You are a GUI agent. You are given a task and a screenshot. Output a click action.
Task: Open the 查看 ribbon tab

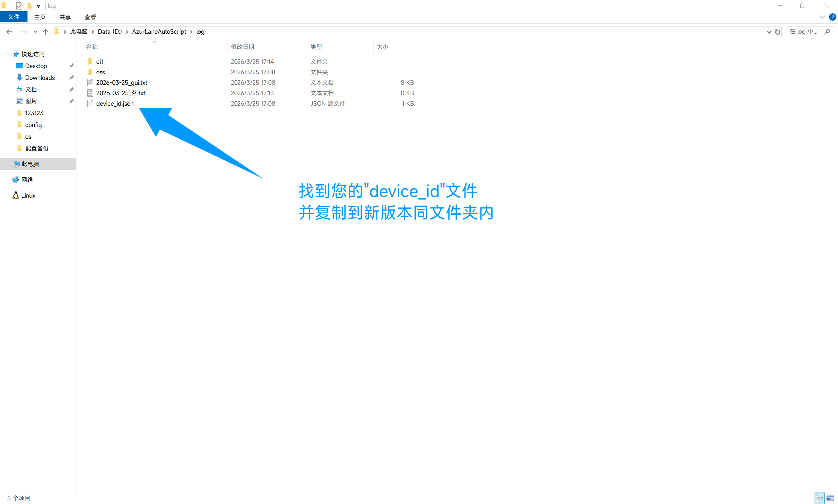click(x=90, y=17)
